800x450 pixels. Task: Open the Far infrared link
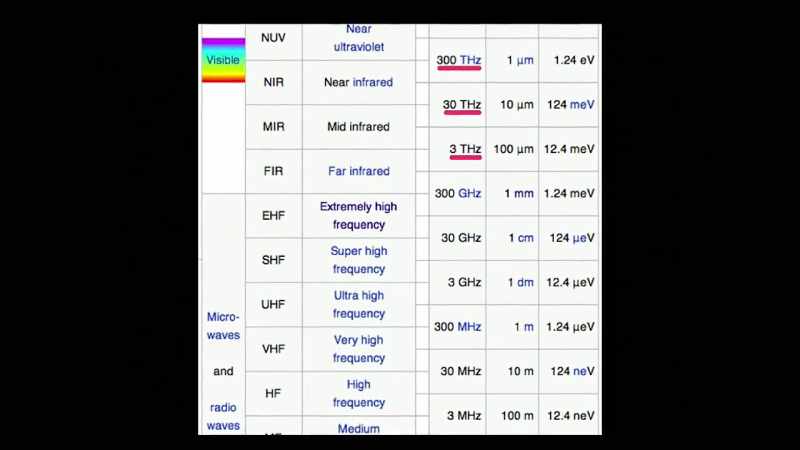click(359, 171)
